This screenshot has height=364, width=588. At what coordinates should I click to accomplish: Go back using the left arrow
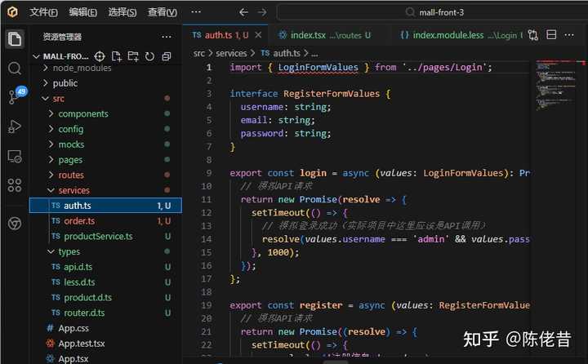(x=243, y=12)
